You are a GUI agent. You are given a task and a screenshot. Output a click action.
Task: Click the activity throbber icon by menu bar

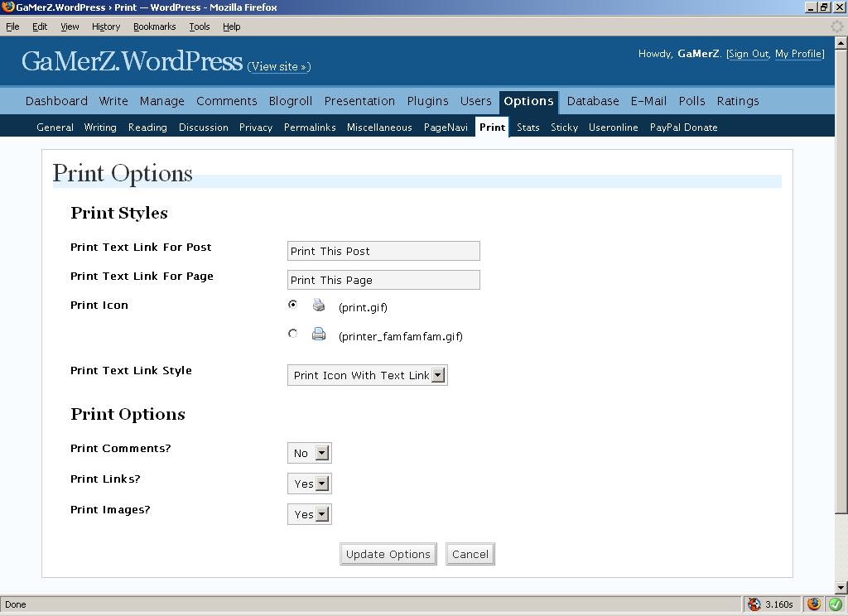coord(837,26)
